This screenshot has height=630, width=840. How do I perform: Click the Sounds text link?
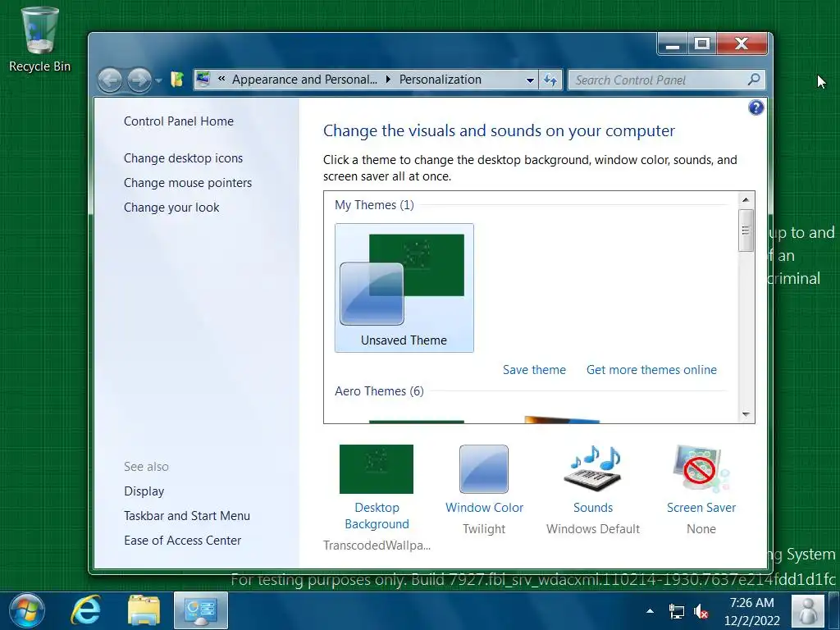click(x=593, y=507)
